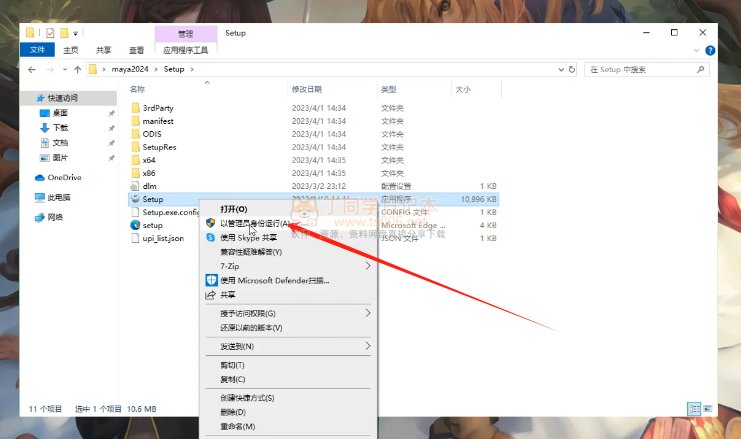Screen dimensions: 741x439
Task: Open recent locations dropdown beside navigation arrows
Action: click(63, 69)
